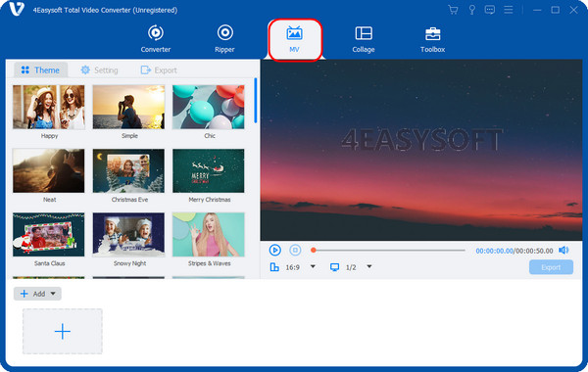Click the app logo in title bar
588x372 pixels.
tap(17, 9)
